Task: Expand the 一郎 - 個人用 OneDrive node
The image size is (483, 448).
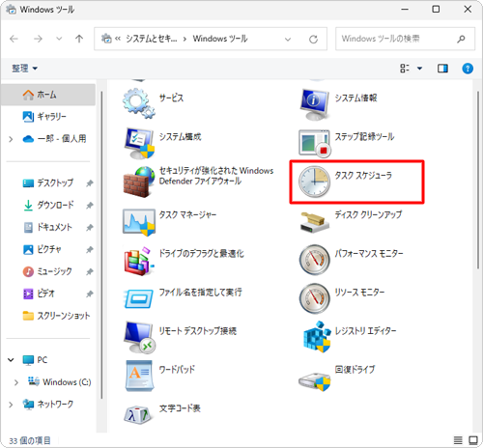Action: (11, 139)
